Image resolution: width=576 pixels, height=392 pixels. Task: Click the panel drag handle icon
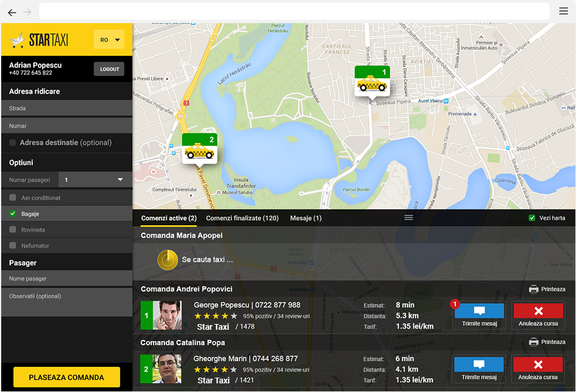coord(409,218)
